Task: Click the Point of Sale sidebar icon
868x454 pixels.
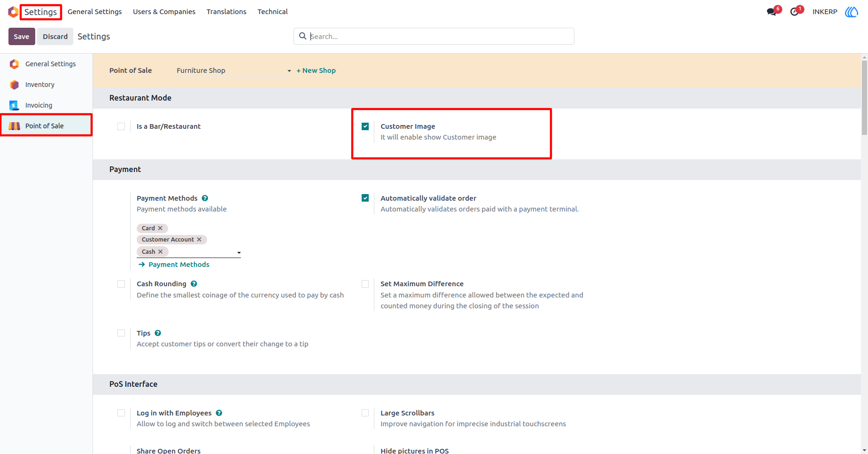Action: [x=15, y=126]
